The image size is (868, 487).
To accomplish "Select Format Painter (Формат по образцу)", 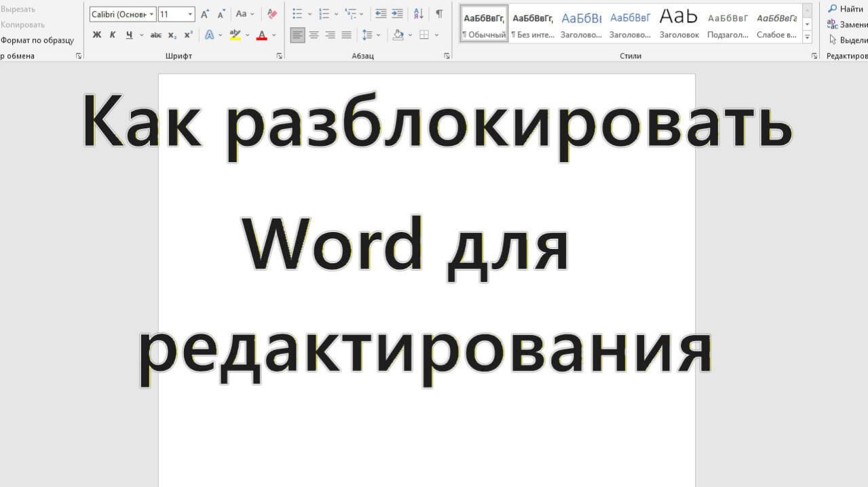I will [x=37, y=40].
